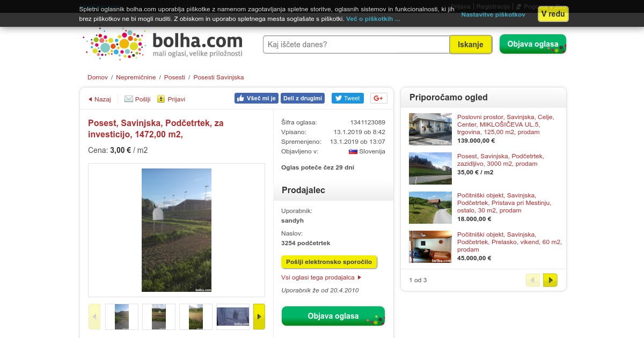Report the ad with the 'Prijavi' icon
This screenshot has height=338, width=644.
click(161, 99)
